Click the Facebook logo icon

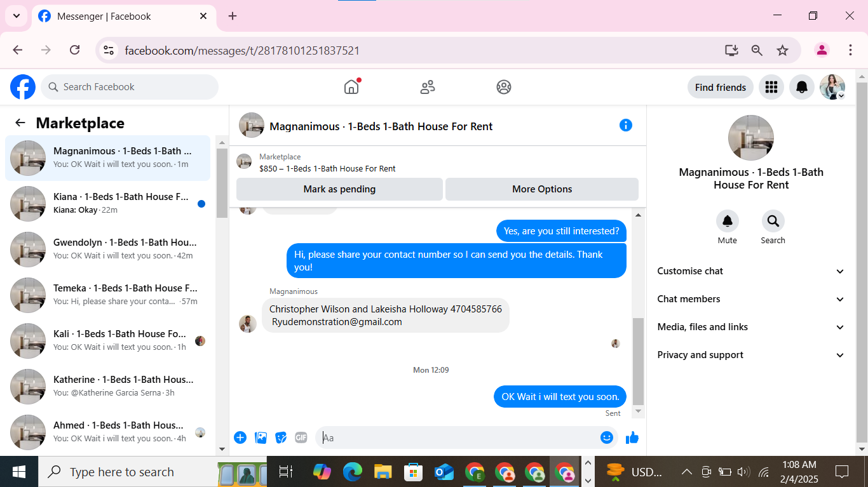coord(23,87)
